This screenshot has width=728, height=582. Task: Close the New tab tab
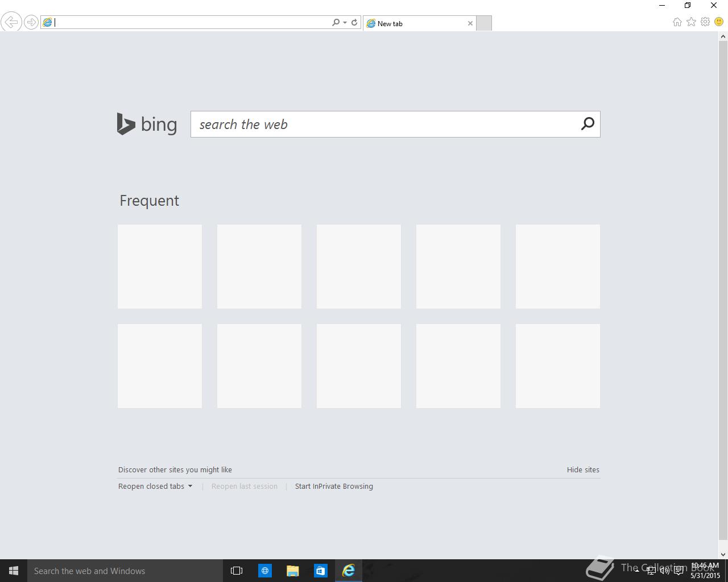click(470, 23)
